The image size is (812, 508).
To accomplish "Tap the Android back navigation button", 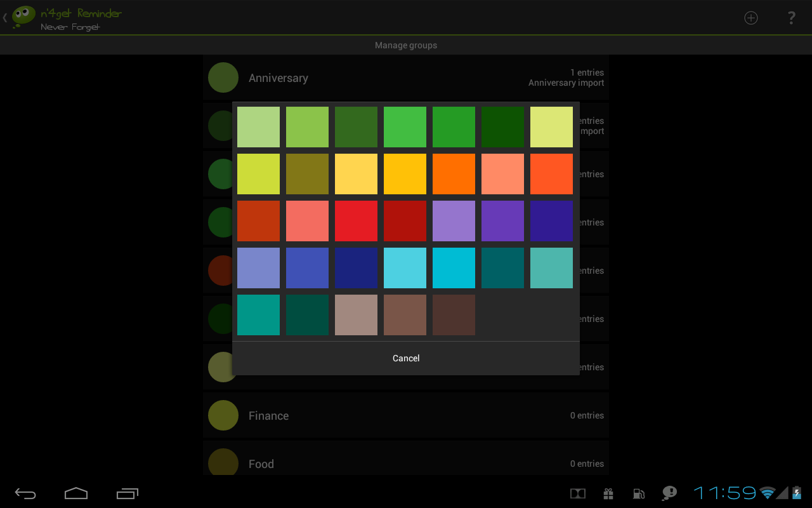I will 25,493.
